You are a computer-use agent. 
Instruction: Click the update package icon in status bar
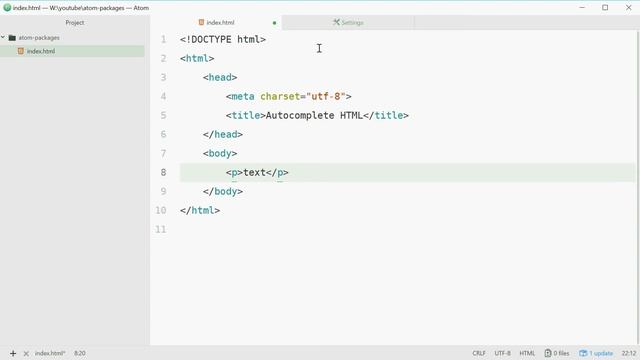(x=583, y=353)
